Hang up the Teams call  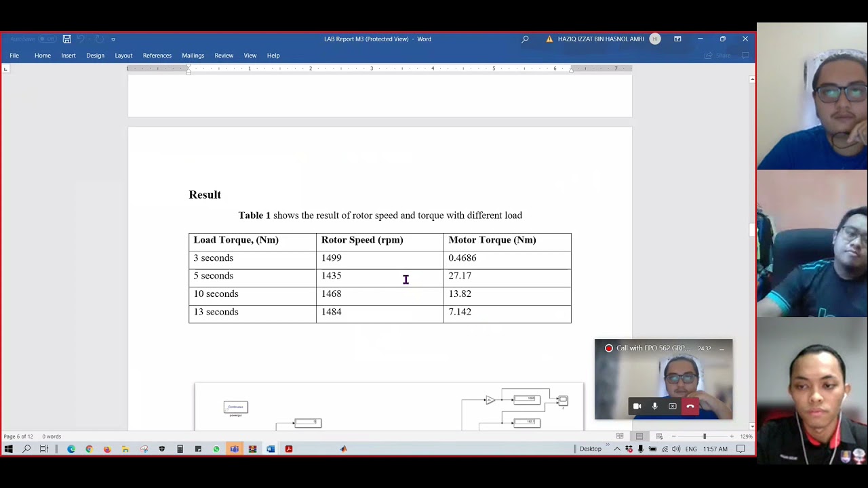690,406
